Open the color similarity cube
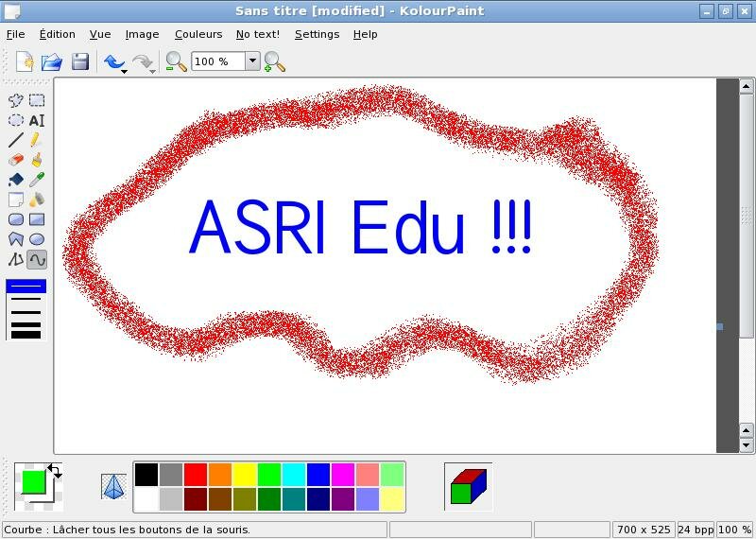The width and height of the screenshot is (756, 539). 468,486
